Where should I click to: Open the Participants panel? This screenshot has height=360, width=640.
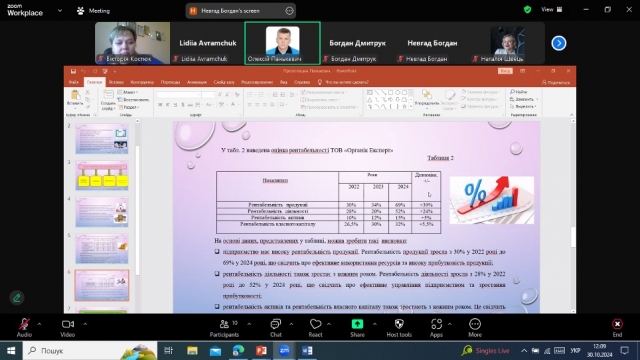pos(224,328)
